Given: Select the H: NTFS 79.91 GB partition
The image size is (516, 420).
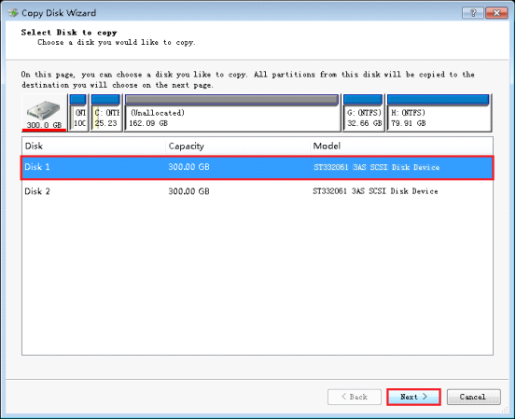Looking at the screenshot, I should click(x=439, y=113).
